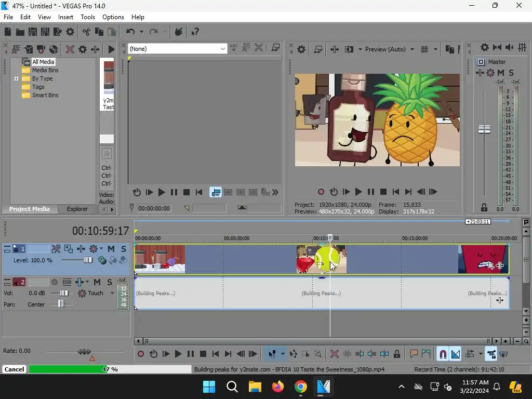Go to start in bottom transport bar
The height and width of the screenshot is (399, 532).
tap(216, 354)
